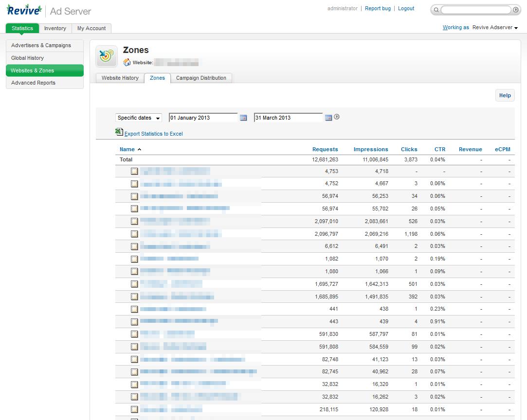Click the Help button
Screen dimensions: 527x420
(505, 95)
